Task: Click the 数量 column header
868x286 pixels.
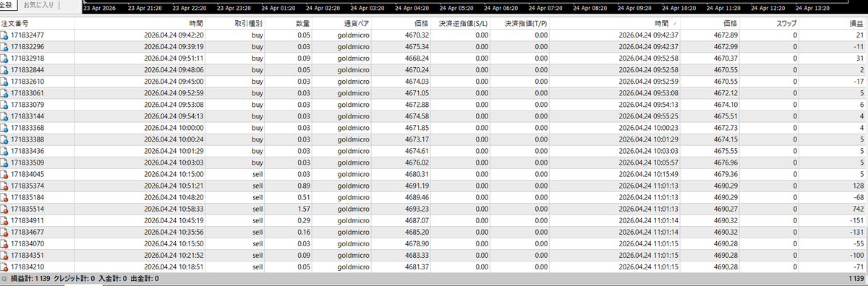Action: point(302,24)
